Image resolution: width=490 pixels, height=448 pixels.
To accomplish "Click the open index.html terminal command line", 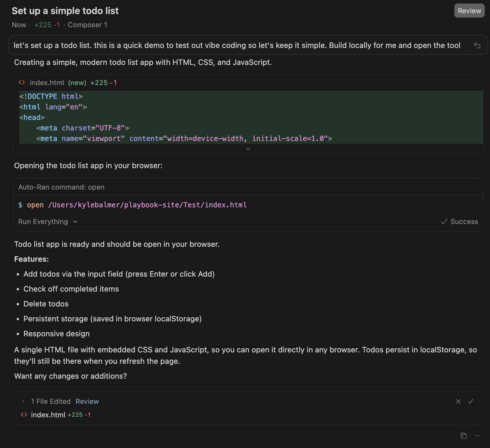I will 136,205.
